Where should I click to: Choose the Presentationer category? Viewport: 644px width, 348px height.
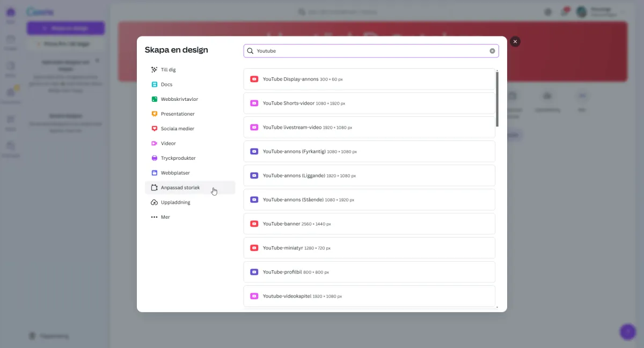coord(190,114)
